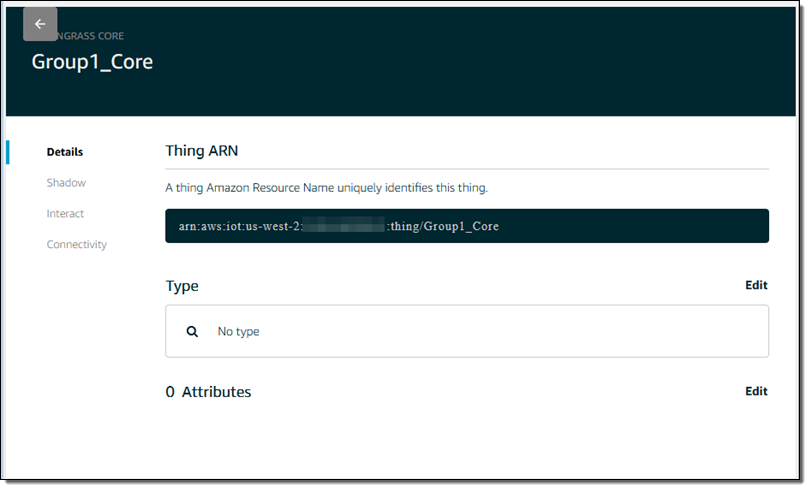This screenshot has width=810, height=490.
Task: Click the Group1_Core page title
Action: click(92, 62)
